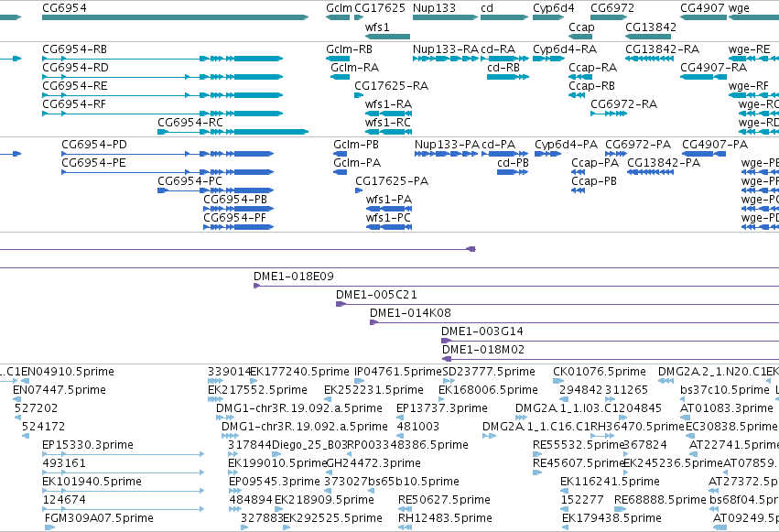Click the Gclm gene label
Viewport: 779px width, 532px height.
339,8
